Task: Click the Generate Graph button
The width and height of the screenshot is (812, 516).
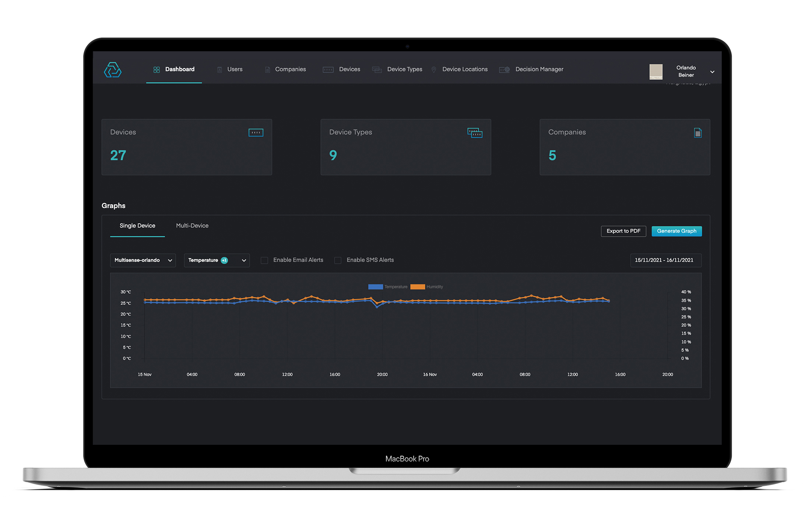Action: point(676,231)
